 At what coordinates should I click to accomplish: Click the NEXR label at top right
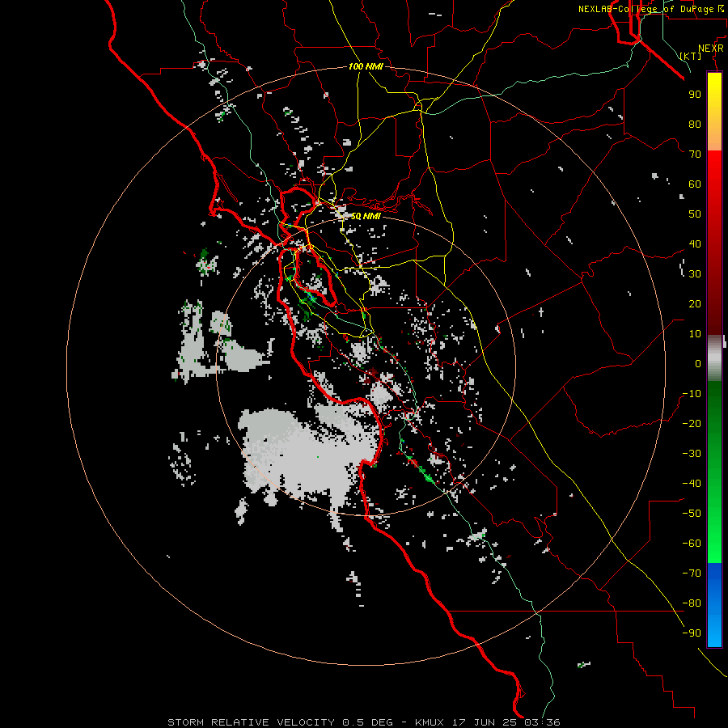[711, 49]
